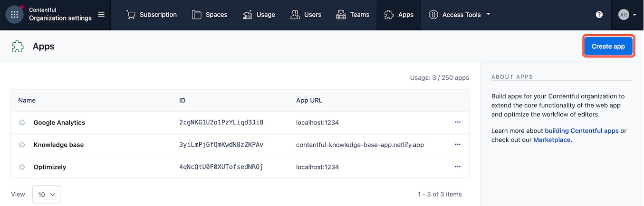Open the AR user avatar menu
The height and width of the screenshot is (206, 644).
627,15
